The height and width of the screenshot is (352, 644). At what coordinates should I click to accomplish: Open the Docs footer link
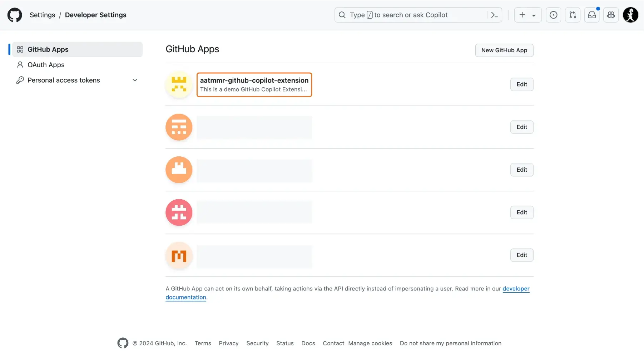click(x=308, y=343)
